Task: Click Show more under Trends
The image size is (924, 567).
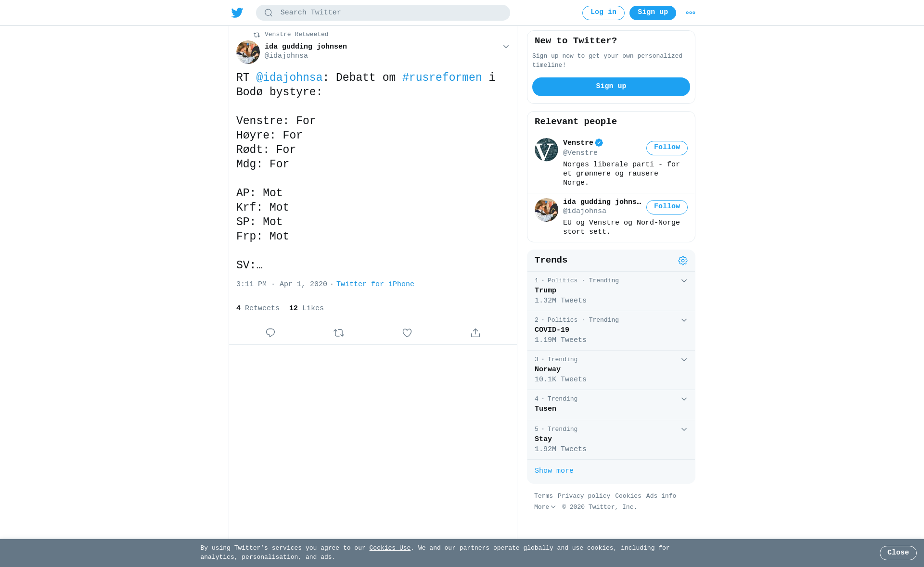Action: click(x=554, y=471)
